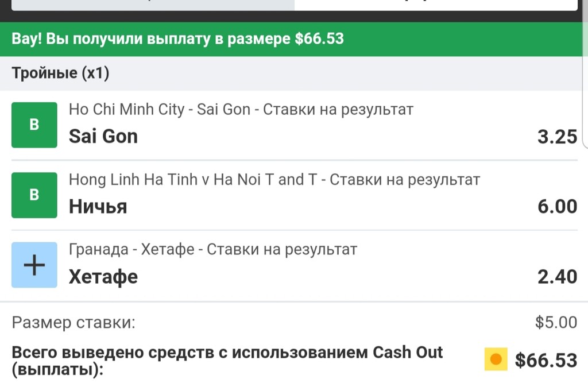This screenshot has height=383, width=588.
Task: Select the white right tab at top
Action: 435,5
